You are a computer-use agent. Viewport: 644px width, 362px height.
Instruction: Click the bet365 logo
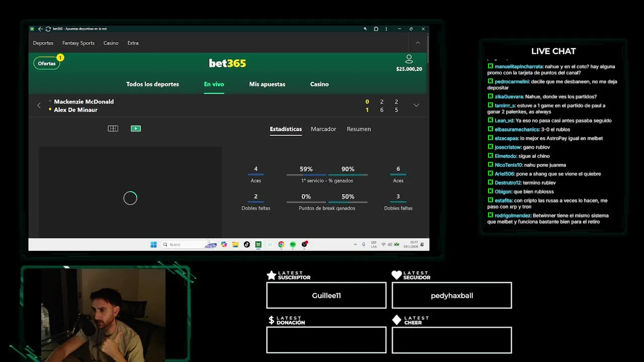(x=227, y=63)
